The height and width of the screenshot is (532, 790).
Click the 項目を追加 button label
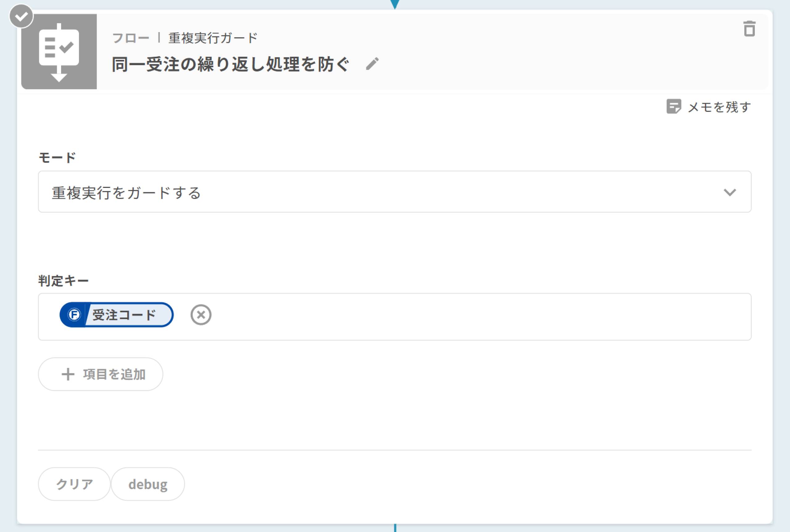point(114,374)
